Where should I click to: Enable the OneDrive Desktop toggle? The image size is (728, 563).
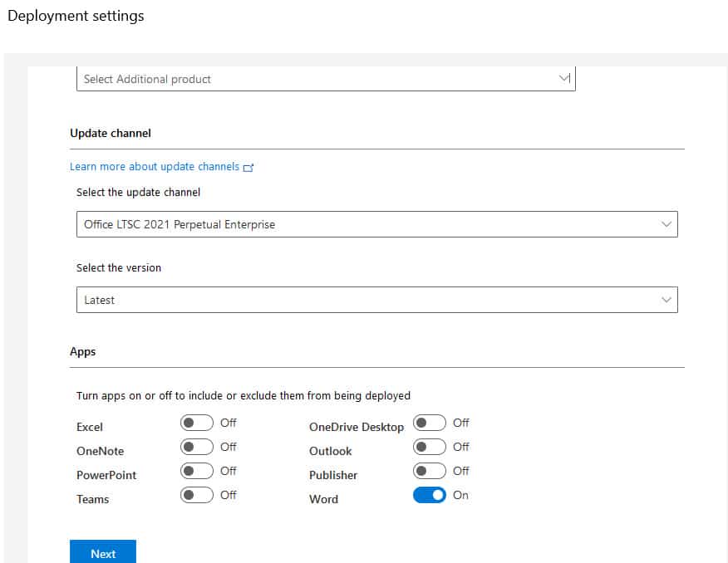pyautogui.click(x=430, y=423)
